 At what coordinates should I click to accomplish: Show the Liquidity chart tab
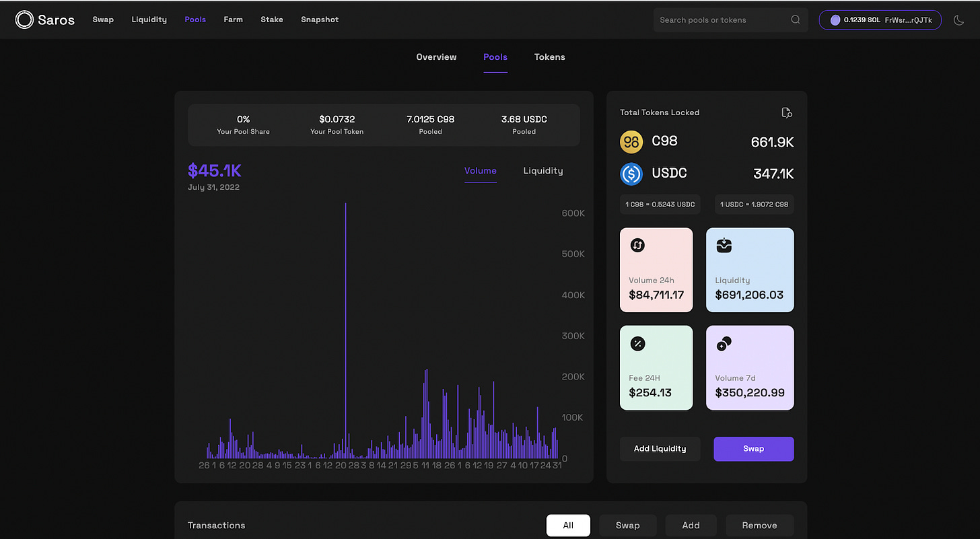click(543, 171)
